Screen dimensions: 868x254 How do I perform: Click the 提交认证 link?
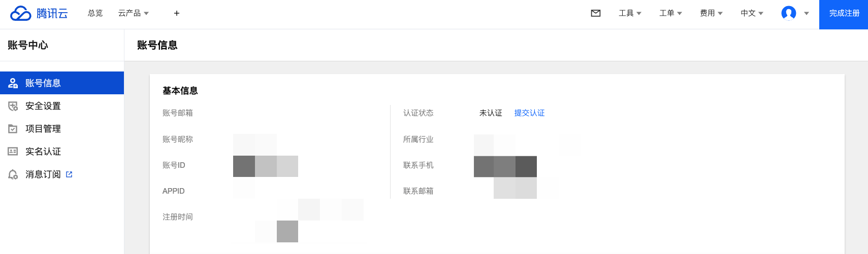(529, 113)
